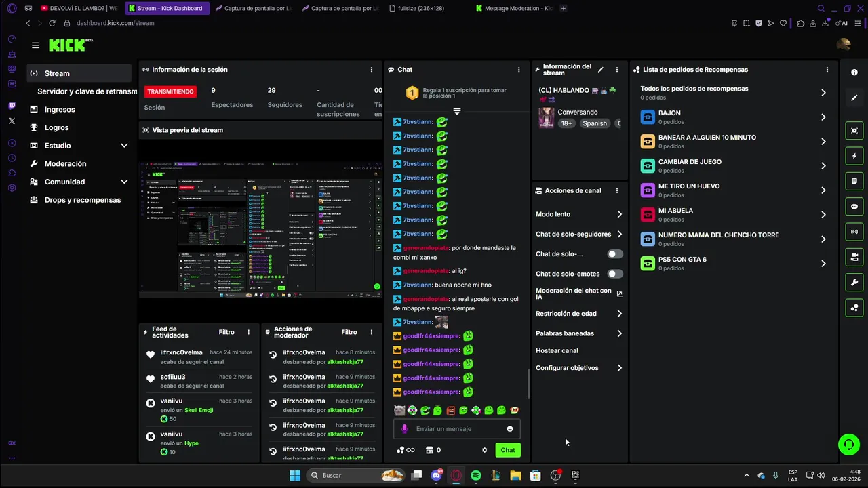The width and height of the screenshot is (868, 488).
Task: Open Modo lento options
Action: click(578, 214)
